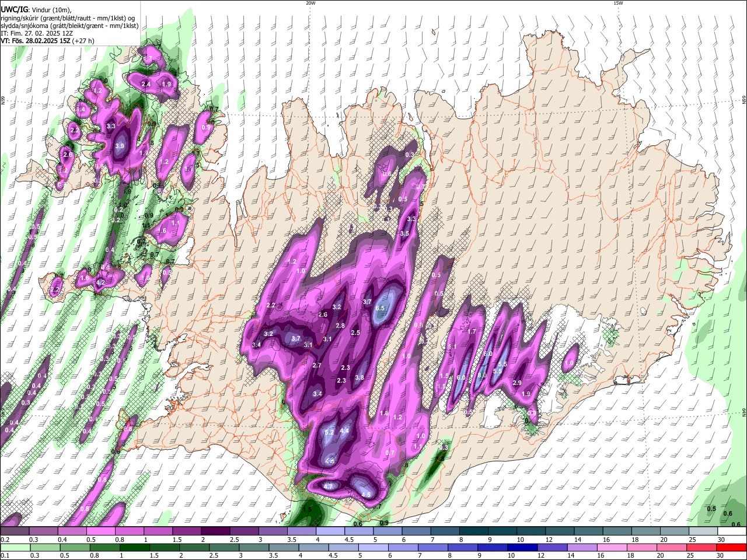Screen dimensions: 747x560
Task: Click the '20W' longitude label
Action: tap(311, 3)
